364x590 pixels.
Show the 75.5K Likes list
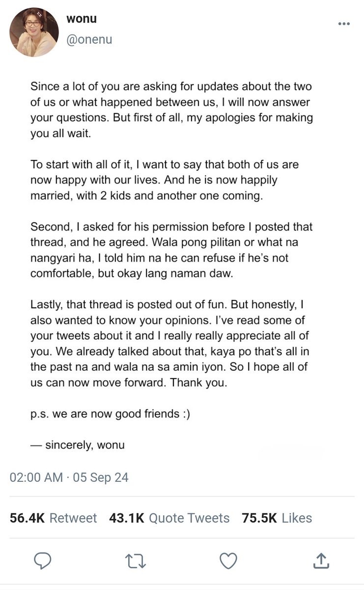point(277,518)
